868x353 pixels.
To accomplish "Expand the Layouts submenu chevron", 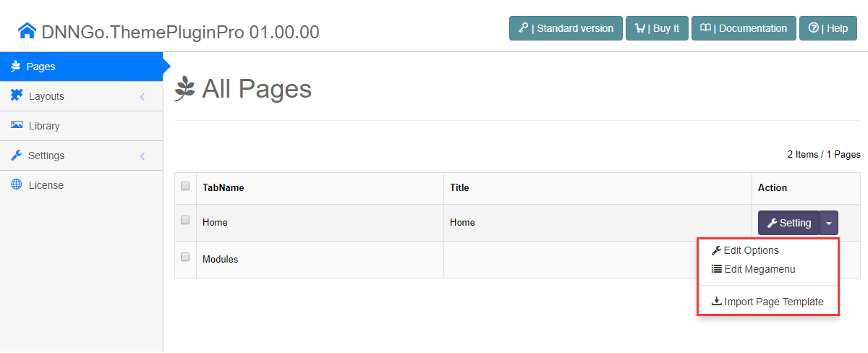I will click(x=142, y=96).
